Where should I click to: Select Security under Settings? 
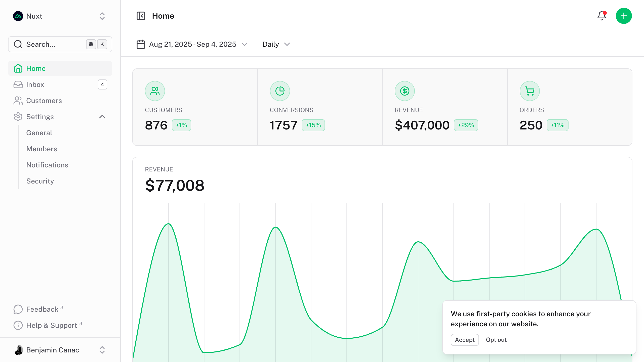tap(40, 181)
